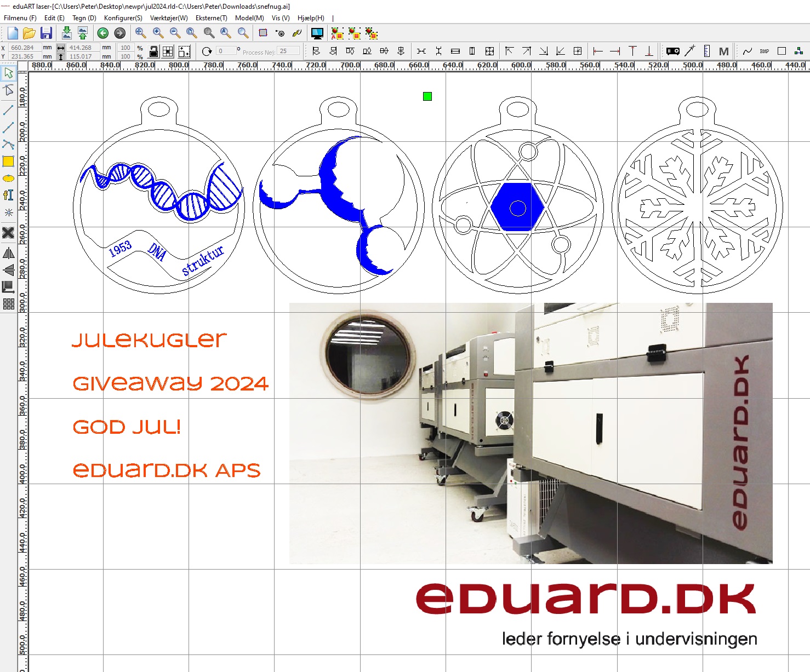Select the molecule ornament drawing
Image resolution: width=810 pixels, height=672 pixels.
(339, 196)
